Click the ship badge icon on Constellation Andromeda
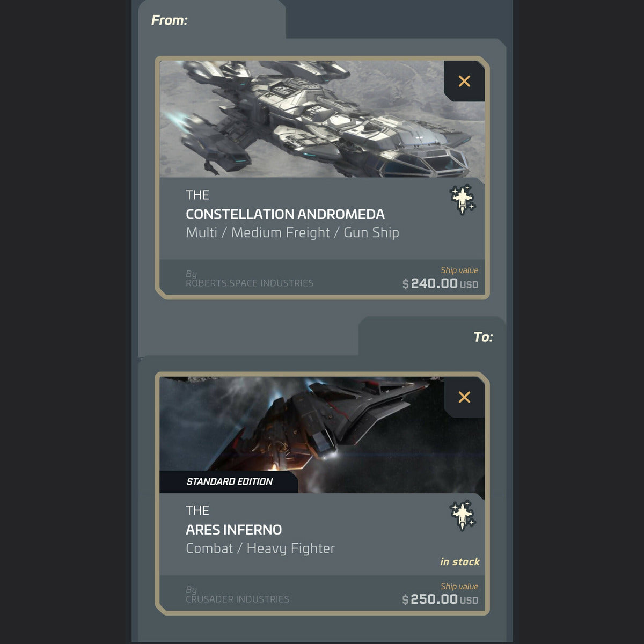This screenshot has height=644, width=644. pos(462,200)
